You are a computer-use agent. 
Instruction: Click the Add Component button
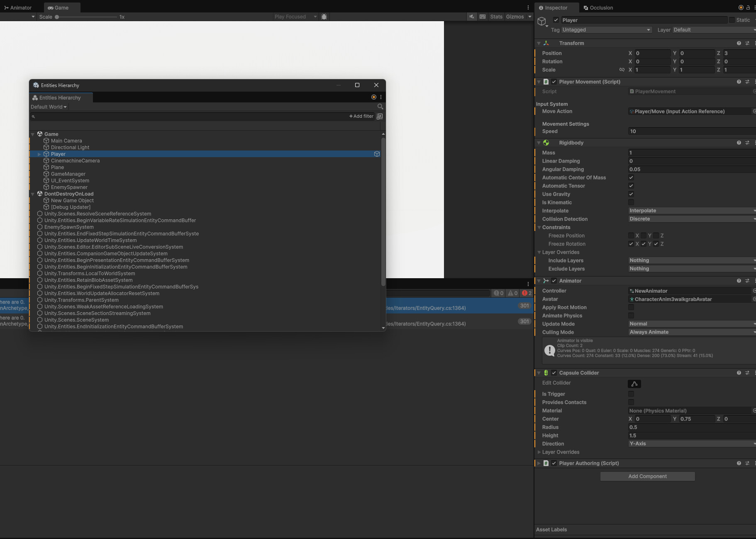[647, 476]
